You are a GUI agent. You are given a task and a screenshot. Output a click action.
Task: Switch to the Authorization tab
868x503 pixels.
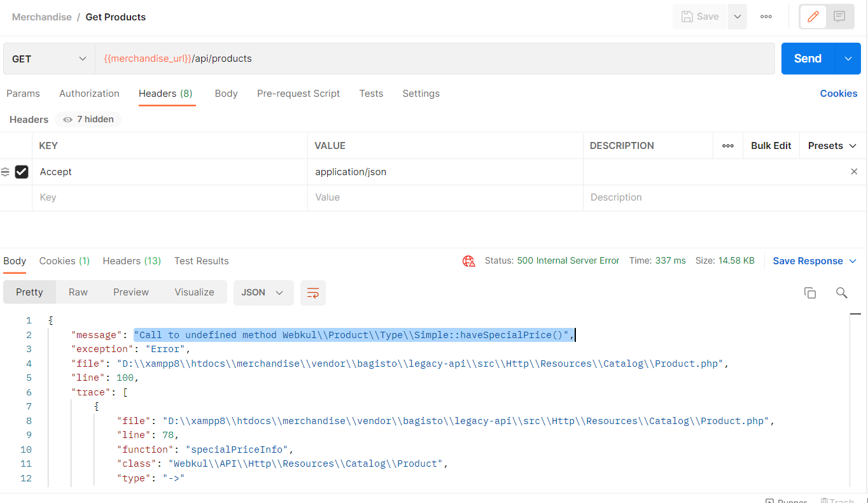click(89, 93)
